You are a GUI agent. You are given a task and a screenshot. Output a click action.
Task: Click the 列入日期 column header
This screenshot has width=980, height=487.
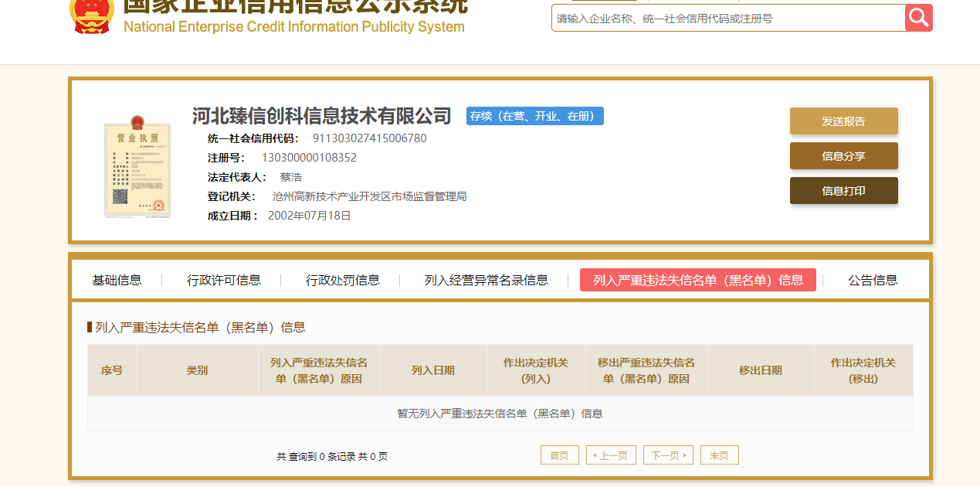point(433,370)
